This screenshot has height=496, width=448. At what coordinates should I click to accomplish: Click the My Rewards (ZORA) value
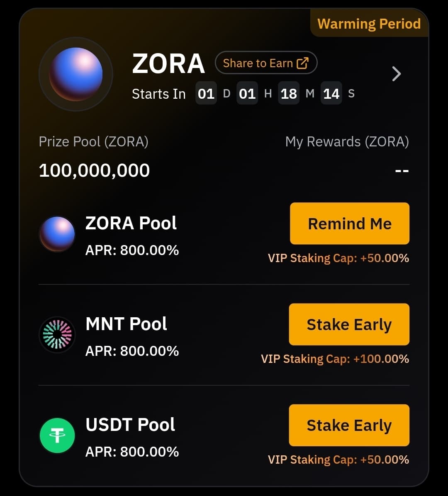401,170
